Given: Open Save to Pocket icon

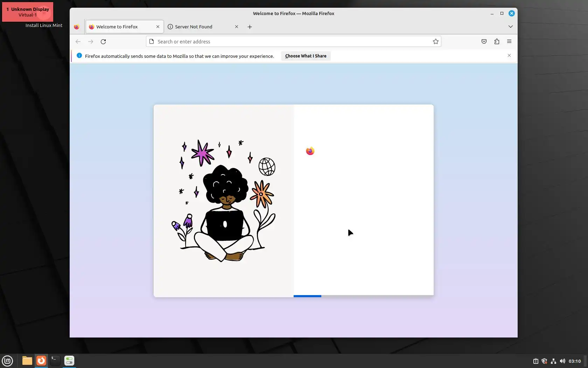Looking at the screenshot, I should pos(484,41).
